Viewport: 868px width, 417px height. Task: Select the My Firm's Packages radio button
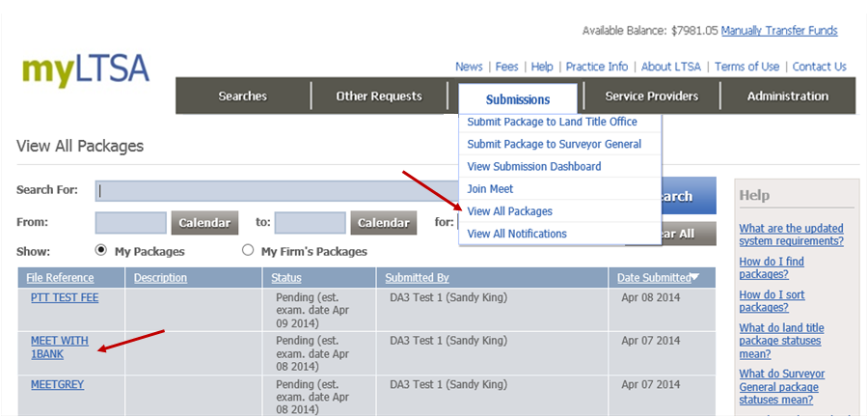(x=248, y=250)
